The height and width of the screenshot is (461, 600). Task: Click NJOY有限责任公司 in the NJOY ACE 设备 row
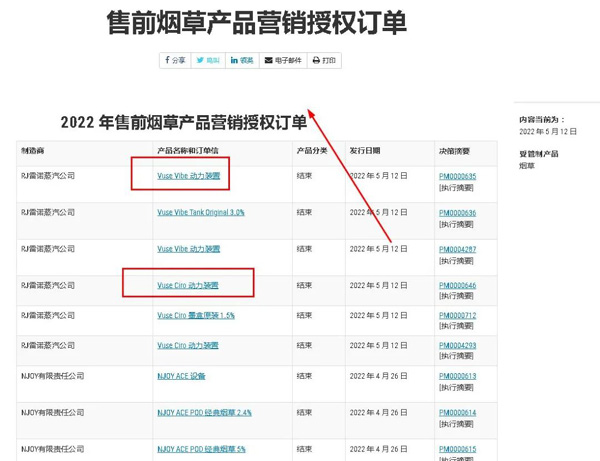coord(52,376)
